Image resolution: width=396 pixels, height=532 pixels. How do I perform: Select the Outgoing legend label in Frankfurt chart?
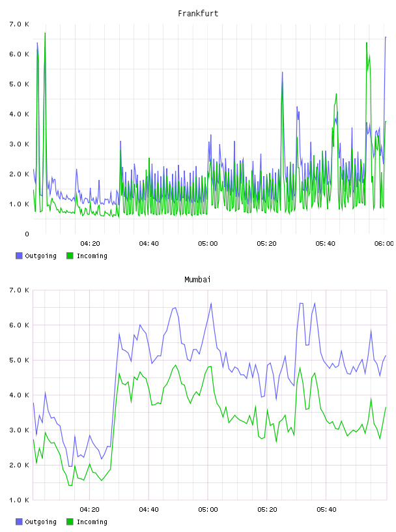tap(40, 256)
